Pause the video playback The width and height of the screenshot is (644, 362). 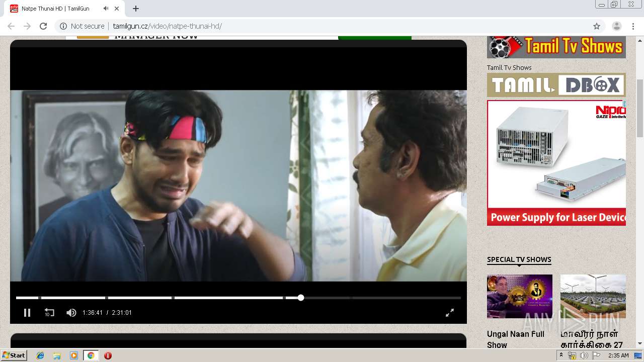[27, 313]
